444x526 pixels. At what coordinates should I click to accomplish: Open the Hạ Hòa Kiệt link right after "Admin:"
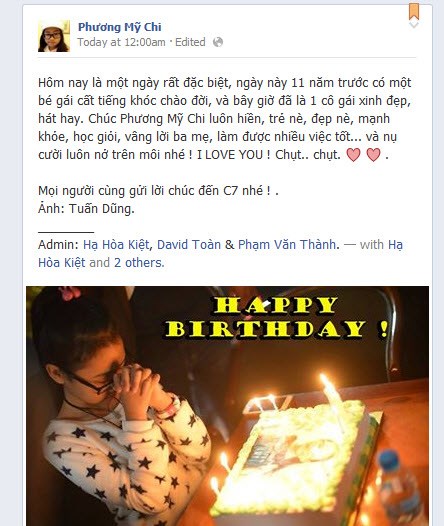[x=116, y=245]
